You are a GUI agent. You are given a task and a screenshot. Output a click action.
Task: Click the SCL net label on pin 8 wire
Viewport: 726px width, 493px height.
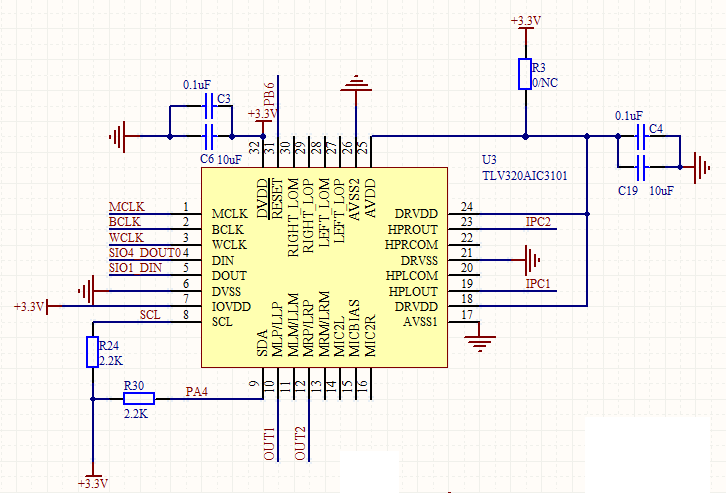tap(150, 315)
